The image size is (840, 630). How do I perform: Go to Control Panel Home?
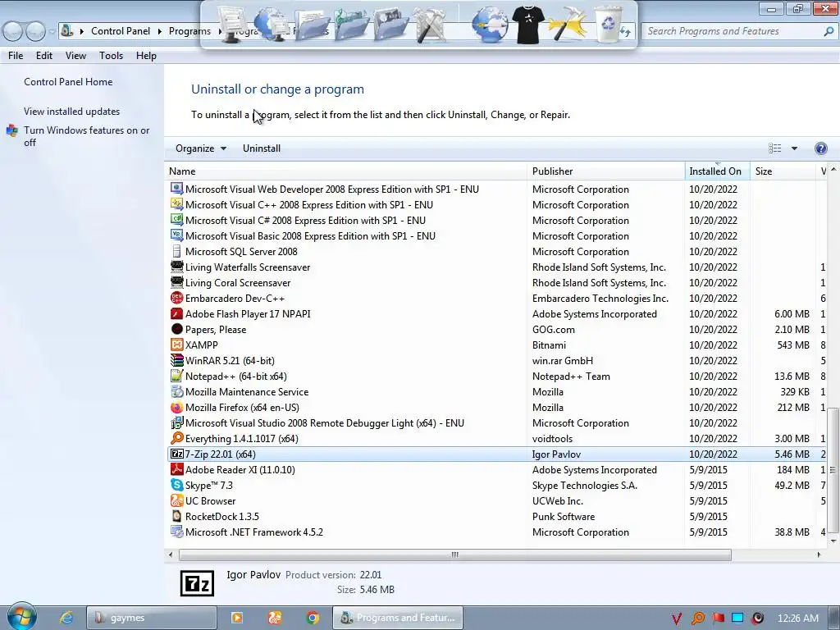[68, 82]
